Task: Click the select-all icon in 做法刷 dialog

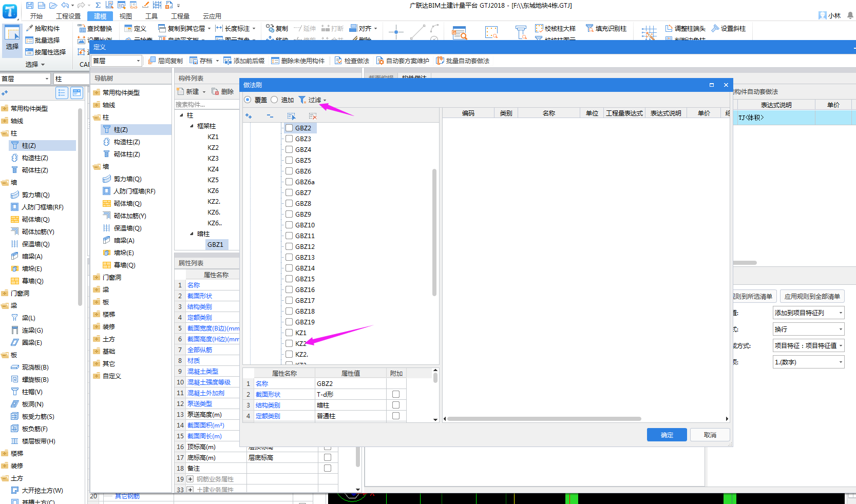Action: pyautogui.click(x=292, y=116)
